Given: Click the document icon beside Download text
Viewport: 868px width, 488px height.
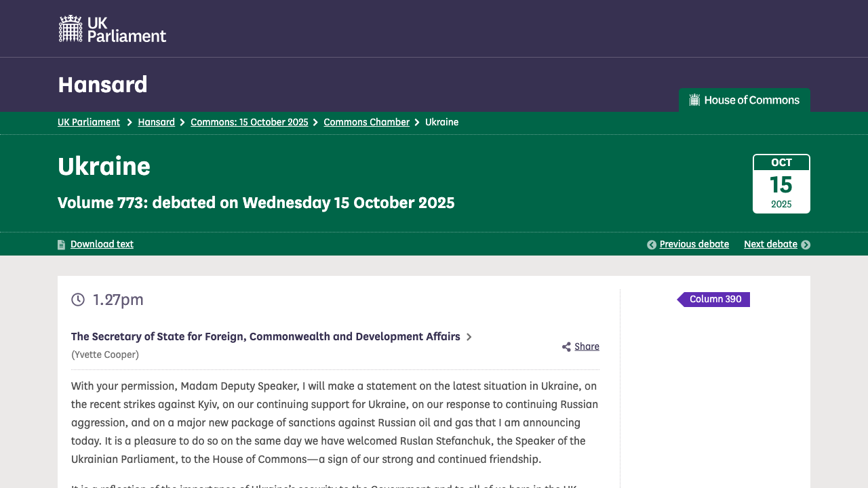Looking at the screenshot, I should [62, 245].
